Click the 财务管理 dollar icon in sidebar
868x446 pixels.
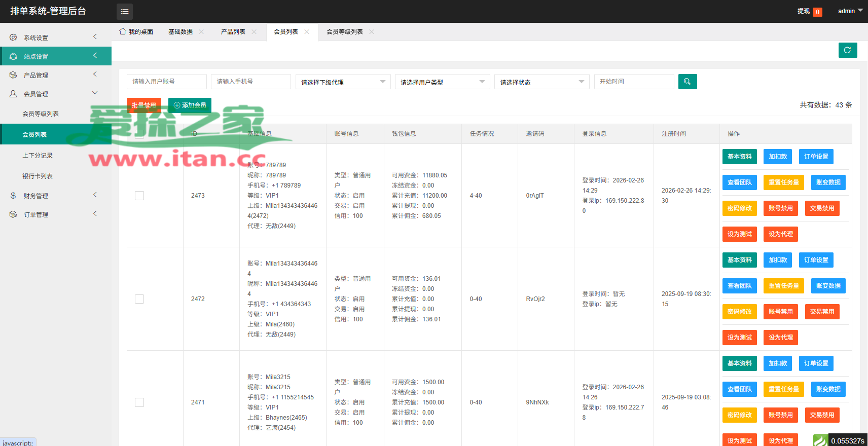pos(13,196)
